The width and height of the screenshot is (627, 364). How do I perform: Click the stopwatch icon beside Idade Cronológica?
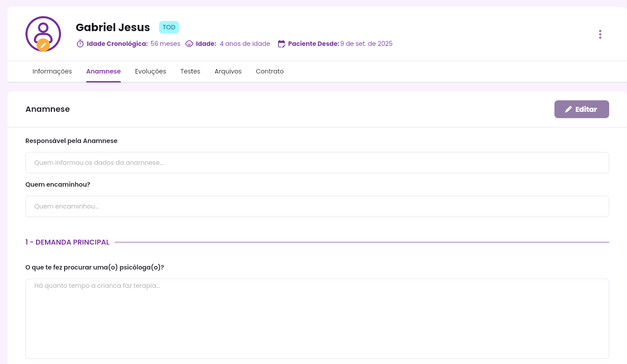click(x=80, y=44)
